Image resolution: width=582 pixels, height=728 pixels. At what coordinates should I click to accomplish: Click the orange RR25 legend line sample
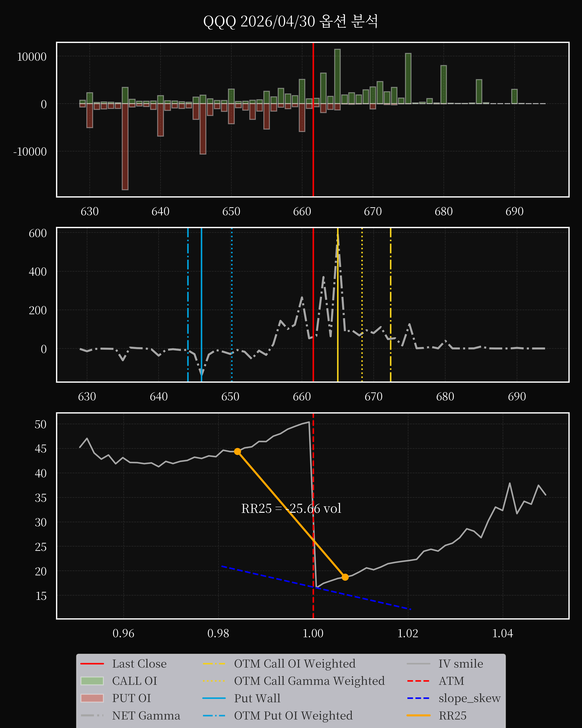tap(418, 716)
